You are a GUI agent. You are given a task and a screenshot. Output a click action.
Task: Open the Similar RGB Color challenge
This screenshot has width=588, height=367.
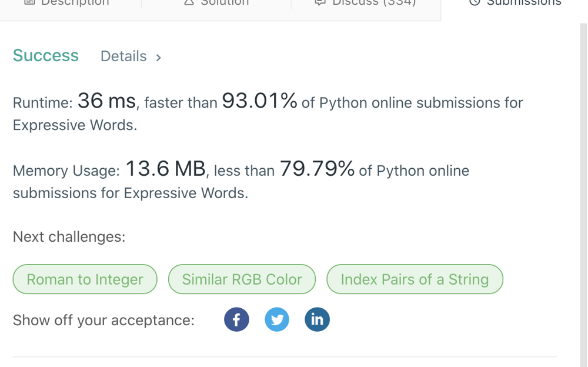pyautogui.click(x=242, y=279)
